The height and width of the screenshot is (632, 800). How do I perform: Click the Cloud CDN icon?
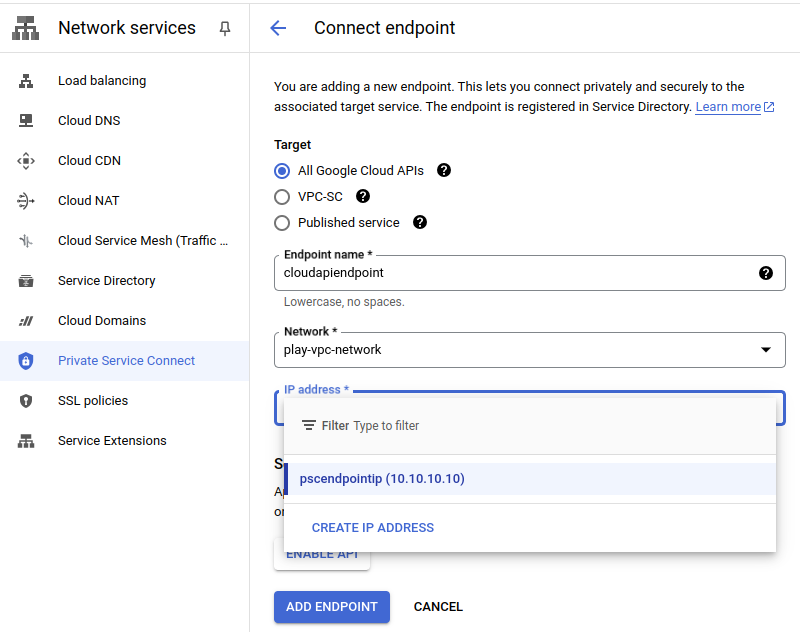coord(26,161)
